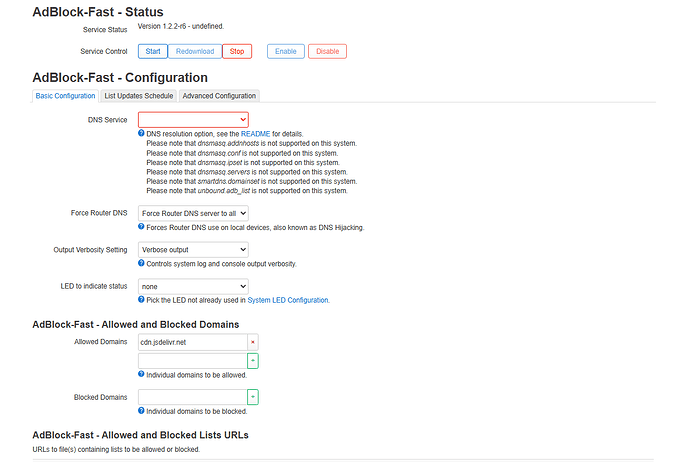Remove cdn.jsdelivr.net allowed domain entry
690x462 pixels.
point(253,342)
